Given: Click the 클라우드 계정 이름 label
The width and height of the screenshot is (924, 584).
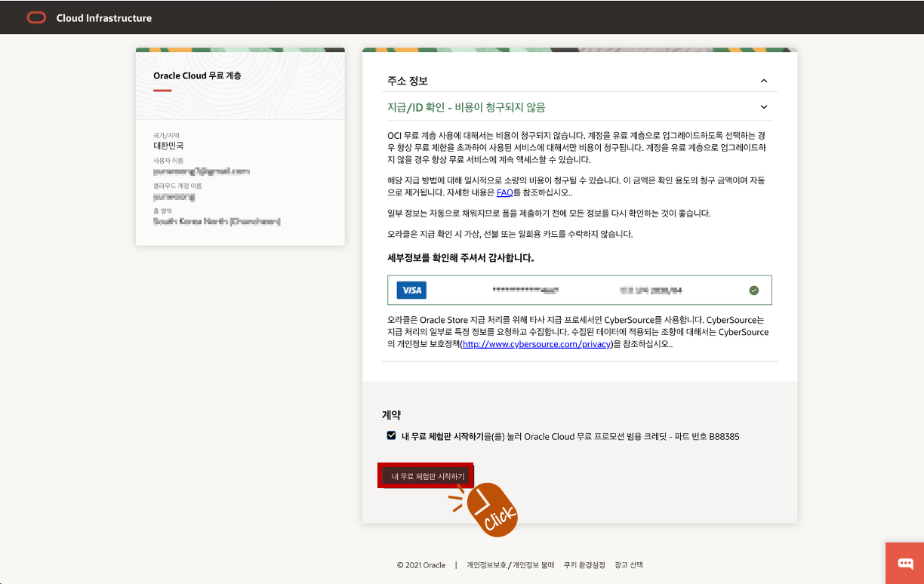Looking at the screenshot, I should [177, 186].
